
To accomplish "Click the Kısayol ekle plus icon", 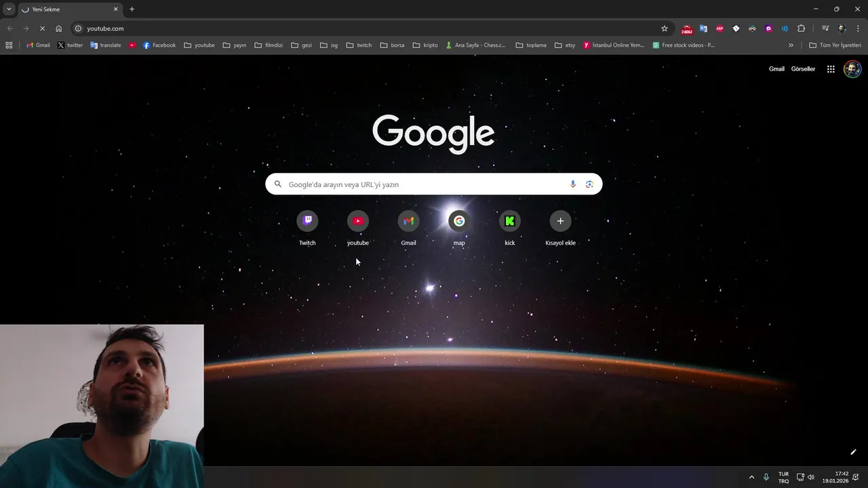I will [560, 221].
